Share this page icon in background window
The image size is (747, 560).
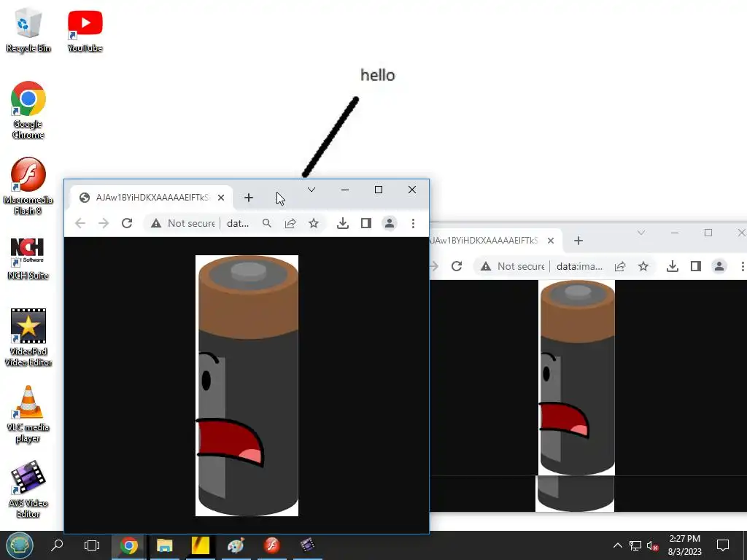point(620,266)
